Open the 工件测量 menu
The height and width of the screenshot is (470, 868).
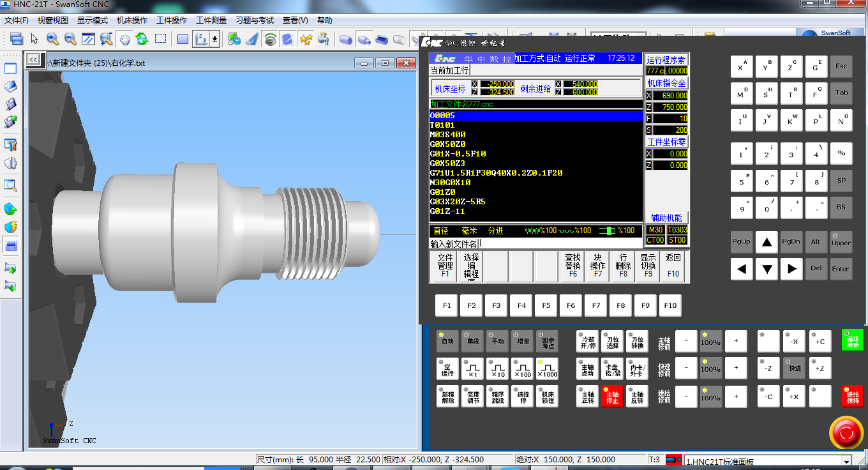coord(211,20)
